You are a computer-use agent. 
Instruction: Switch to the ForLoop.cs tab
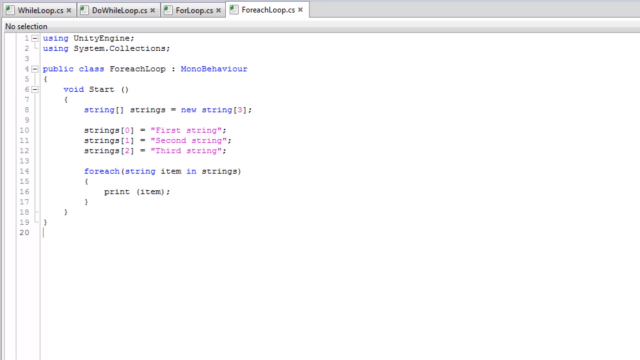pyautogui.click(x=193, y=10)
